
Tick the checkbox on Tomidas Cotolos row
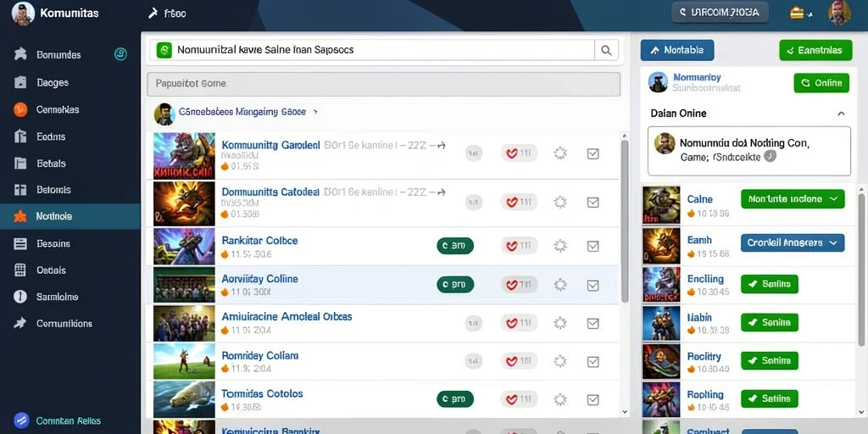[x=593, y=399]
